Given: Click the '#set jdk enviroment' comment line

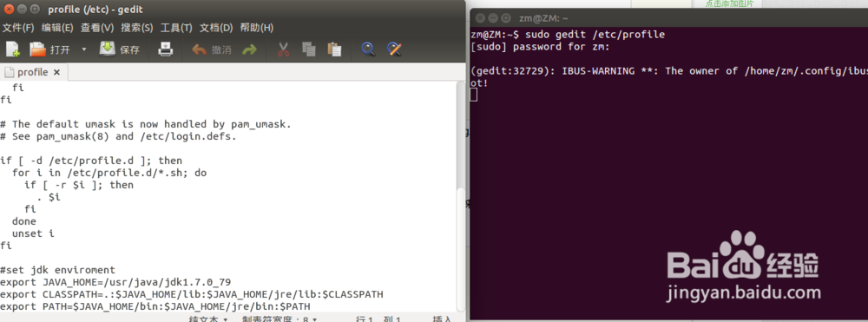Looking at the screenshot, I should coord(57,270).
